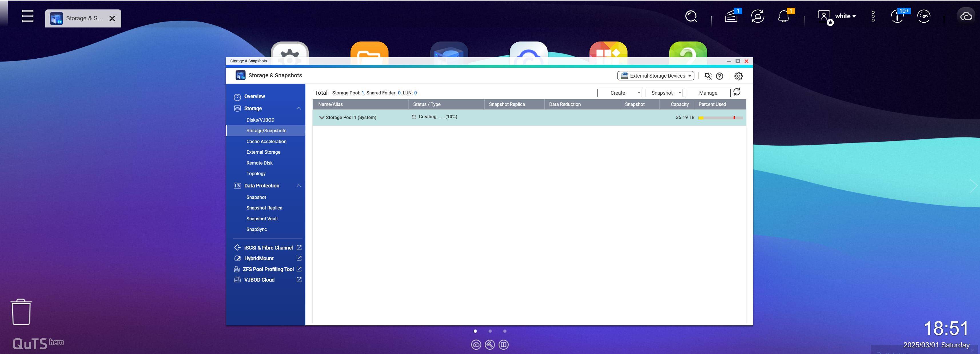Open background tasks icon with badge 1
This screenshot has width=980, height=354.
click(731, 16)
